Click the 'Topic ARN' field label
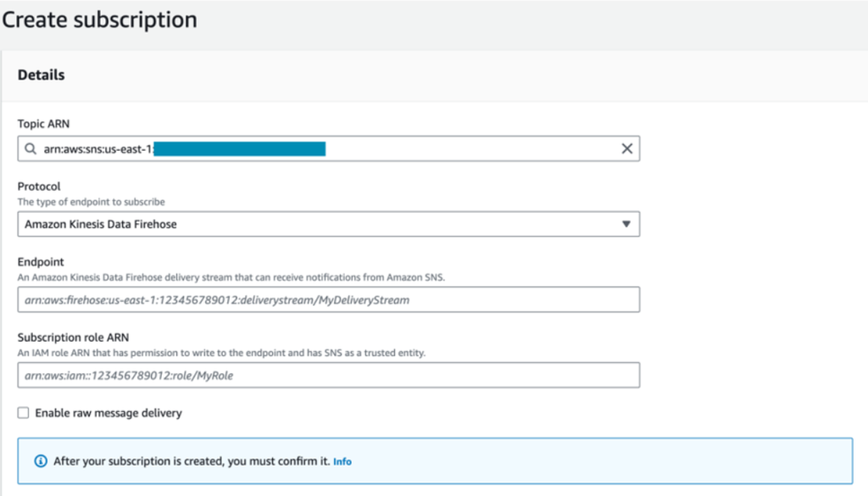The height and width of the screenshot is (496, 868). click(x=43, y=124)
